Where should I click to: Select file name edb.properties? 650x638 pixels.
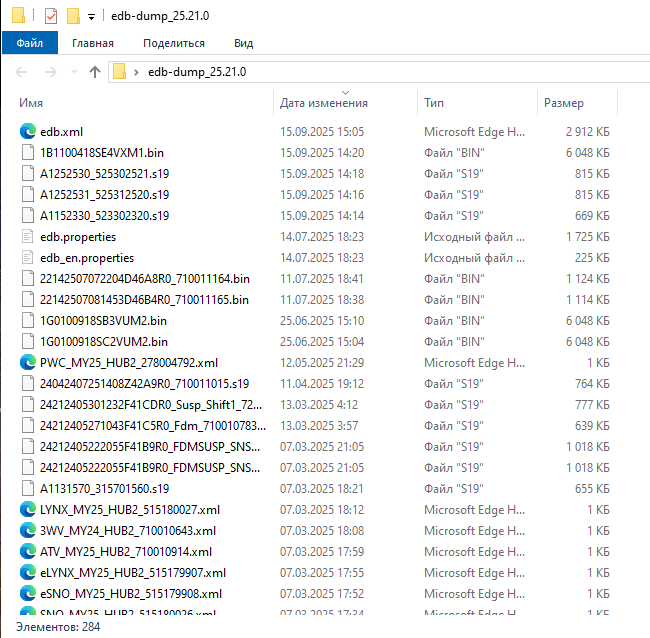(78, 237)
